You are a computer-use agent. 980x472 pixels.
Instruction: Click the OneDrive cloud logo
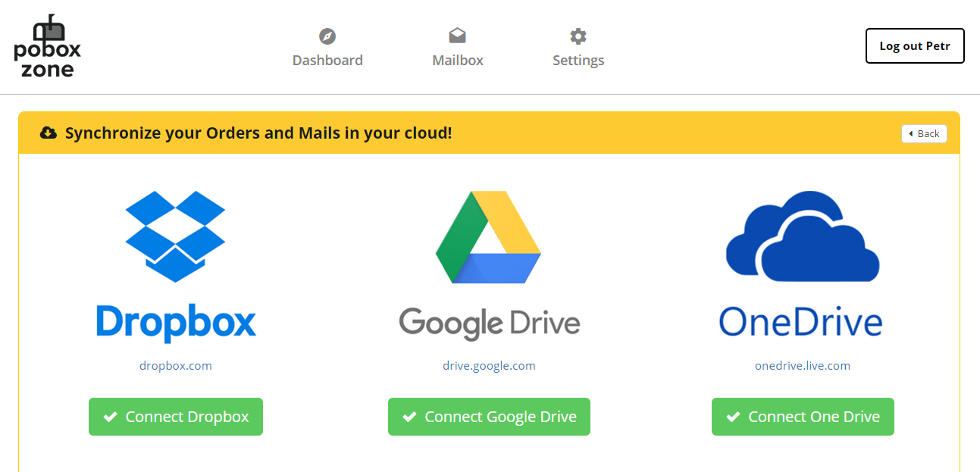[803, 236]
